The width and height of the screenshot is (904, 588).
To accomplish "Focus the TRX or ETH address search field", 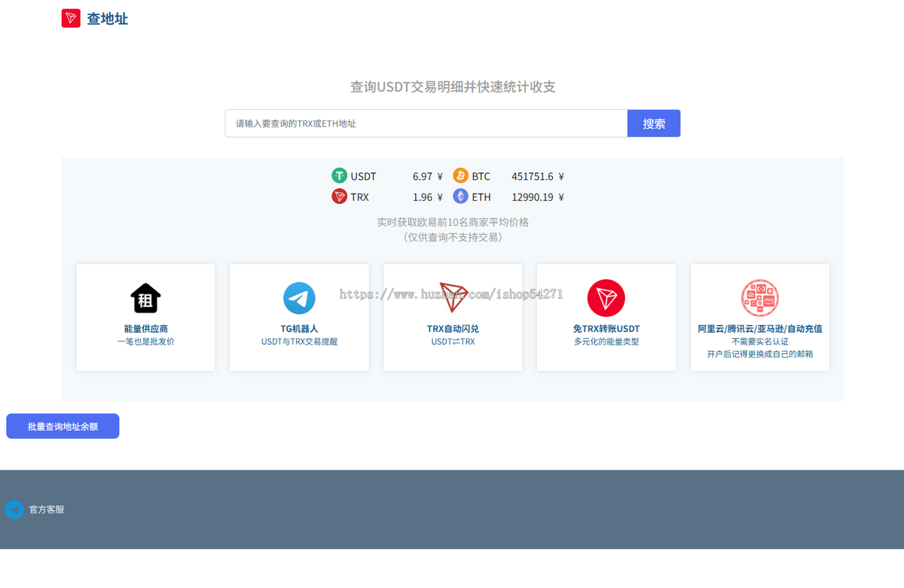I will 426,123.
